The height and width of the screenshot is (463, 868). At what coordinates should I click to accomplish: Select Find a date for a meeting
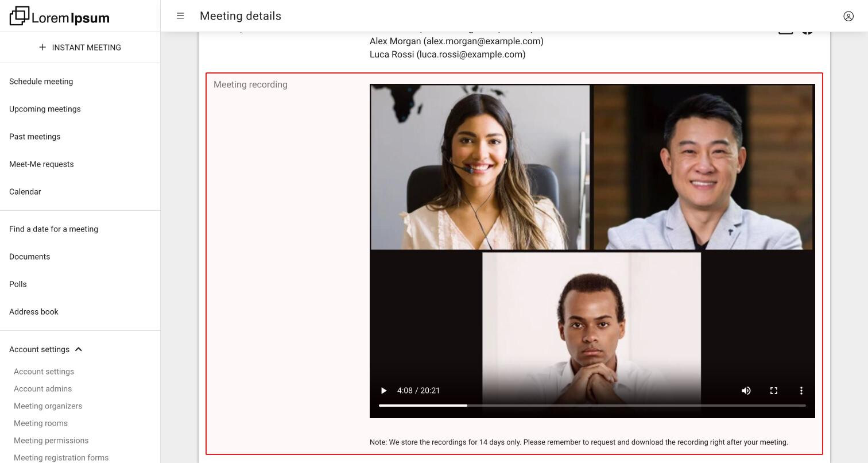[54, 229]
